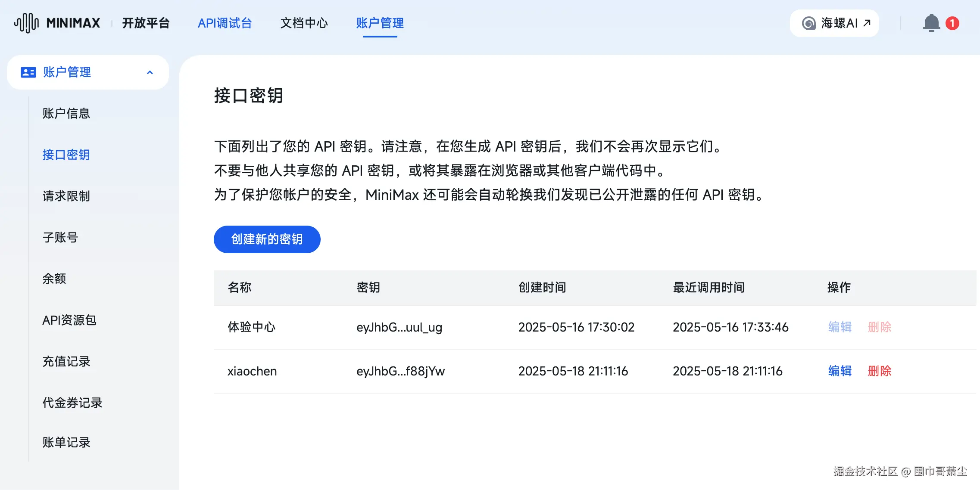The image size is (980, 490).
Task: Open the notification bell icon
Action: pyautogui.click(x=931, y=23)
